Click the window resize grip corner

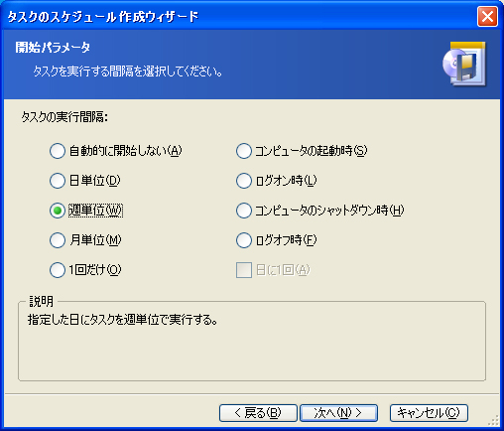point(494,420)
